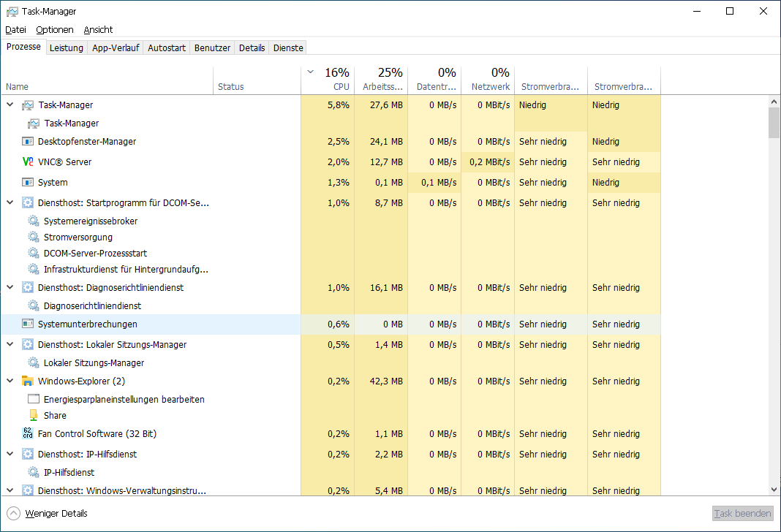Click the Systemunterbrechungen process icon
This screenshot has width=781, height=532.
[x=27, y=324]
